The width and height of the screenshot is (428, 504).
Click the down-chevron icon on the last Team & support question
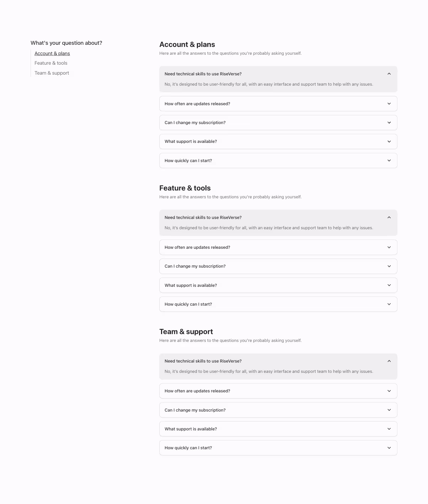pyautogui.click(x=389, y=447)
